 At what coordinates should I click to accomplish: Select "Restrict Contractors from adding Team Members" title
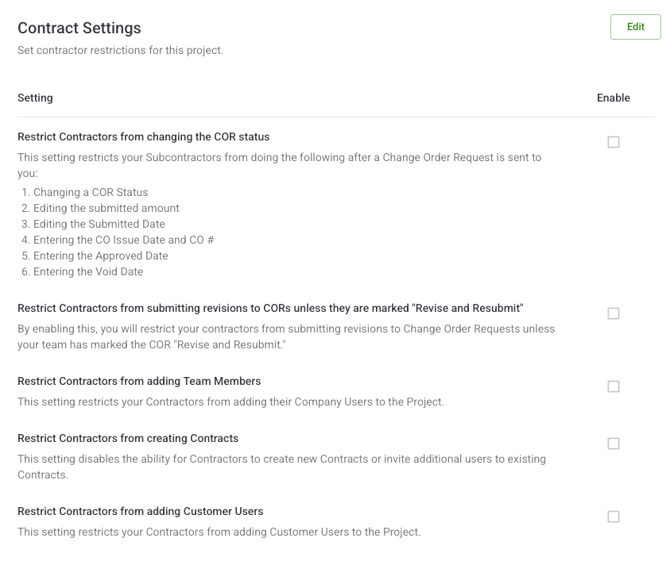coord(139,381)
